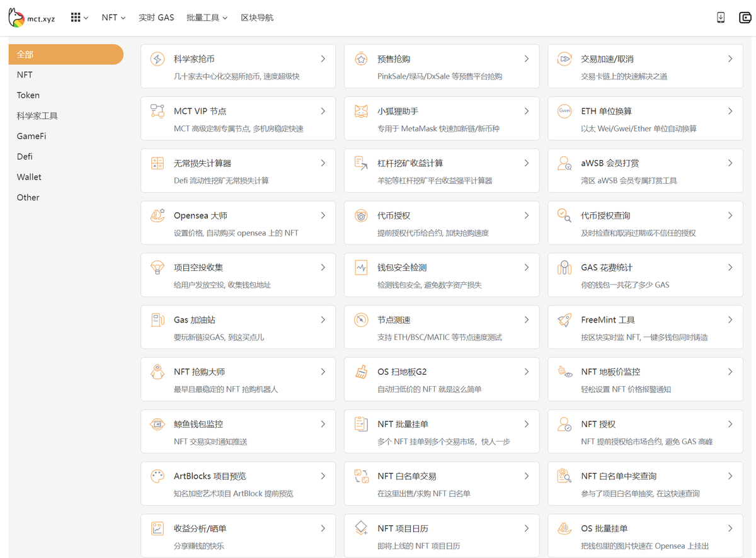Click the parachute icon for 项目空投收集
756x558 pixels.
click(x=157, y=268)
